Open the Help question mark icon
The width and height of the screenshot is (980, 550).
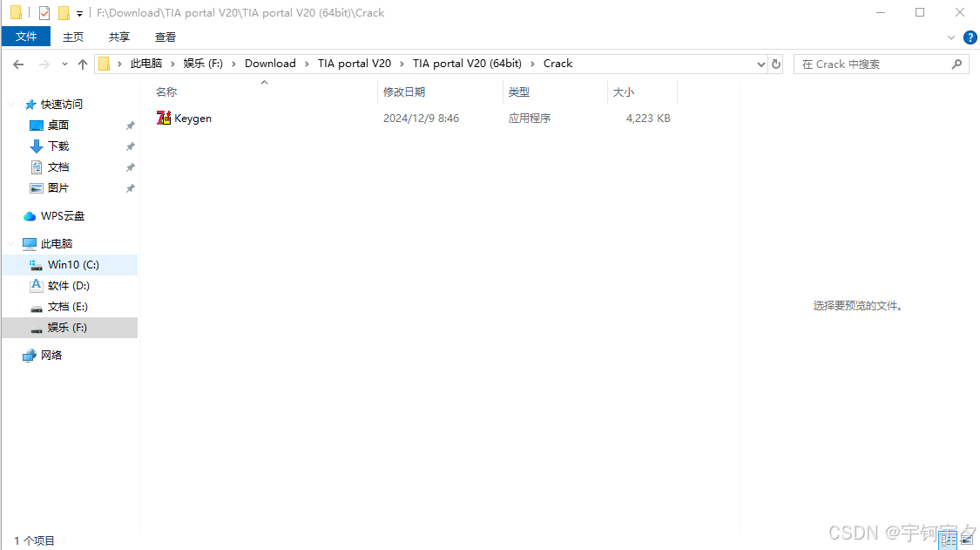[970, 37]
